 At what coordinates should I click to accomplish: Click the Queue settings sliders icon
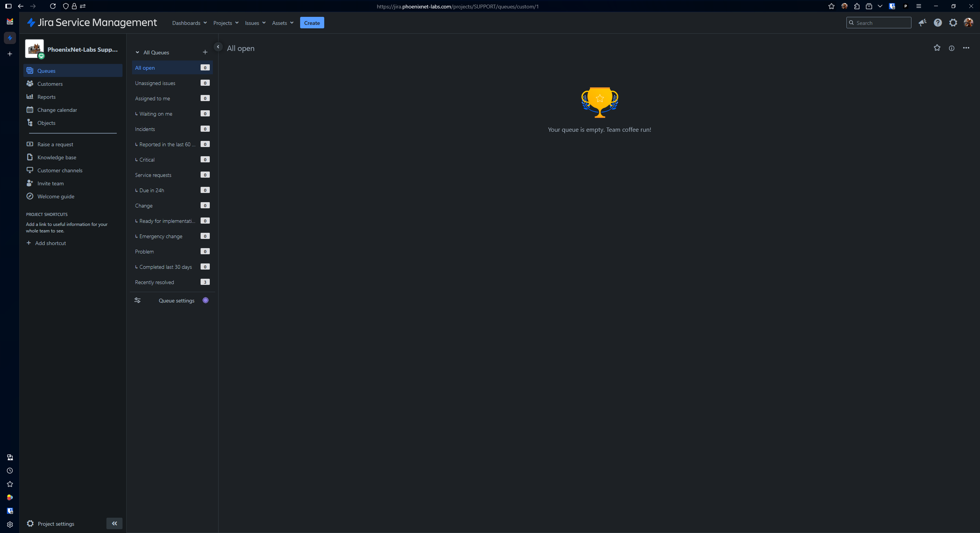(x=137, y=301)
